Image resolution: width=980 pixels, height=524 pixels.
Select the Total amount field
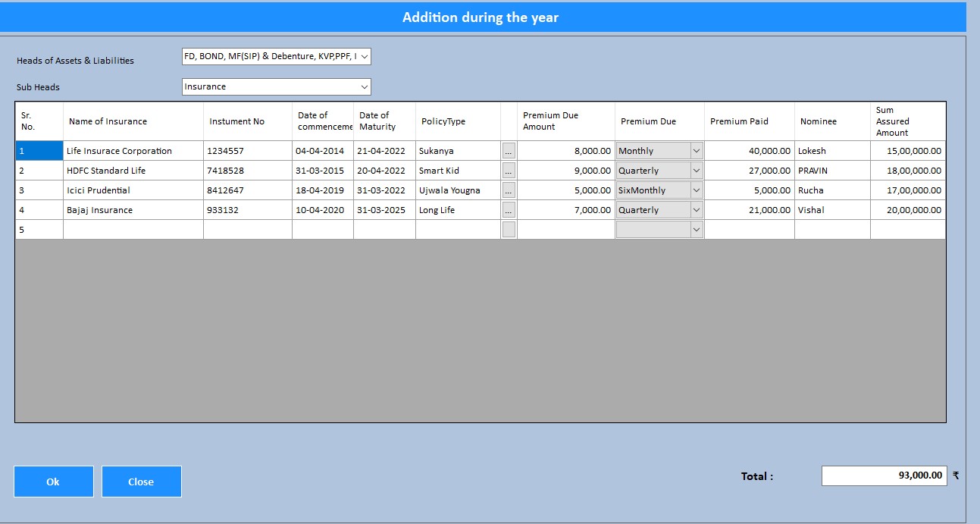[884, 475]
